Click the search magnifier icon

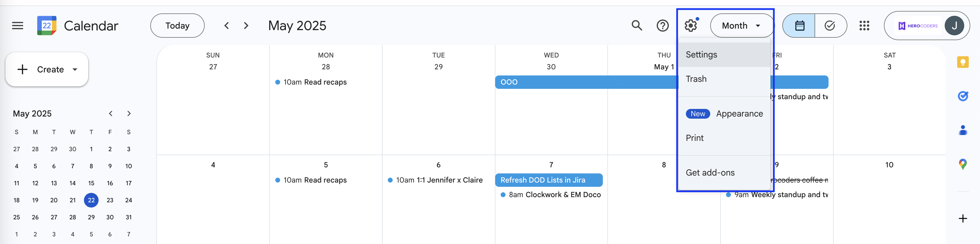coord(637,26)
